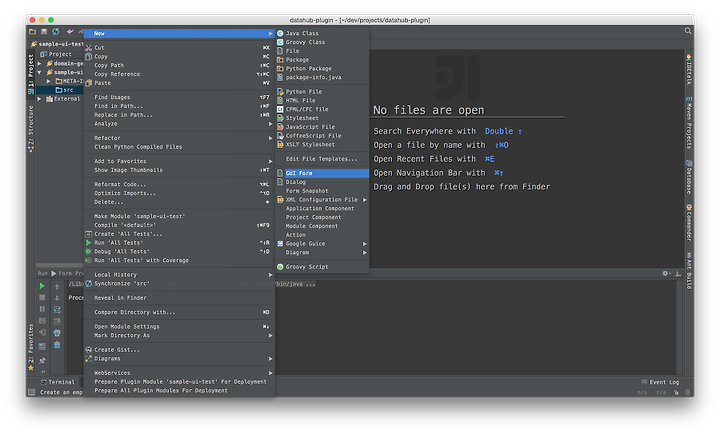The height and width of the screenshot is (434, 720).
Task: Expand Google Guice submenu
Action: 322,243
